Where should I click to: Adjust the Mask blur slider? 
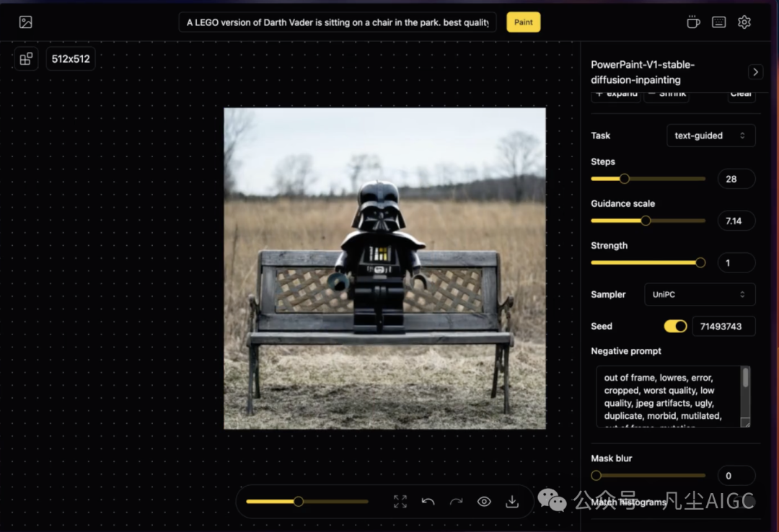click(648, 475)
